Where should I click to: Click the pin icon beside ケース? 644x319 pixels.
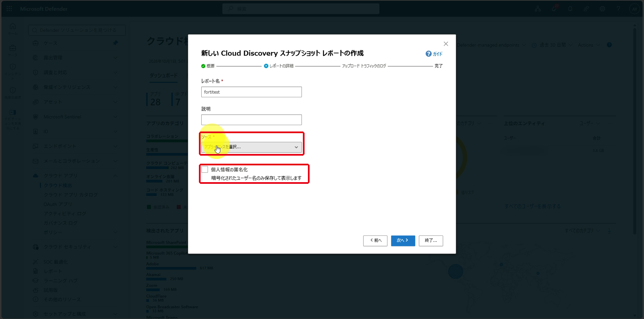(115, 43)
